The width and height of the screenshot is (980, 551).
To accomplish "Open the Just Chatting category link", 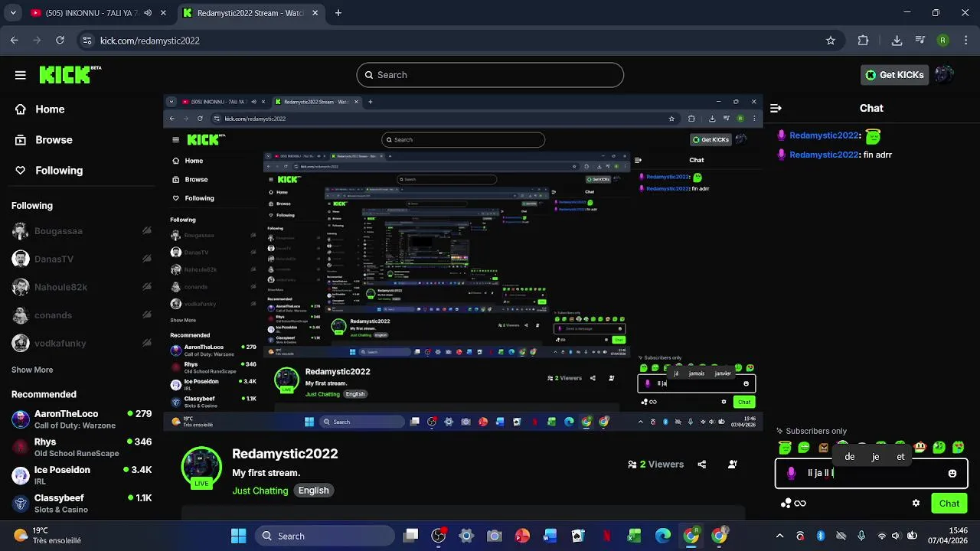I will [260, 491].
